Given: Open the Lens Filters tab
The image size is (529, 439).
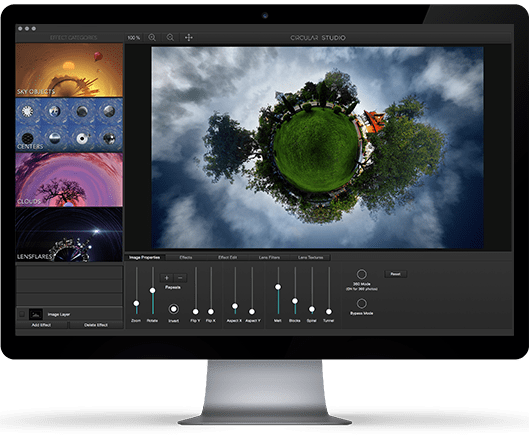Looking at the screenshot, I should 269,257.
